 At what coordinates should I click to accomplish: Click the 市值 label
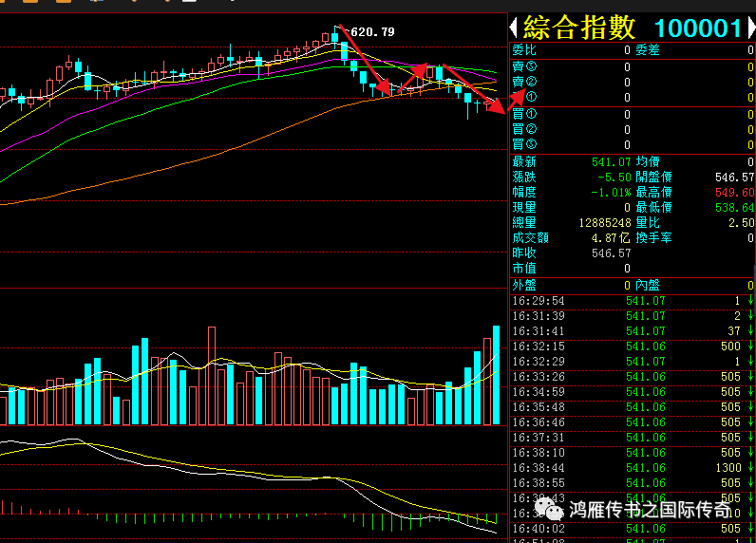click(x=524, y=269)
